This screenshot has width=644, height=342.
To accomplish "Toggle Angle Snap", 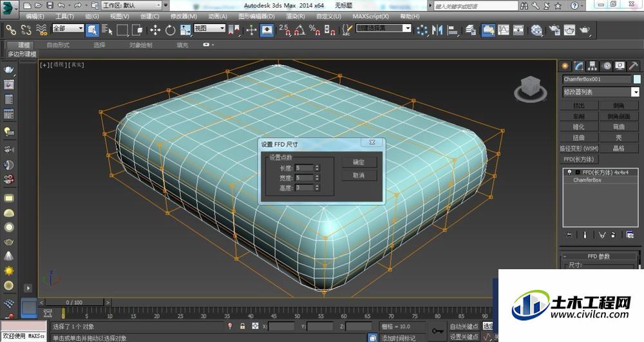I will tap(300, 30).
